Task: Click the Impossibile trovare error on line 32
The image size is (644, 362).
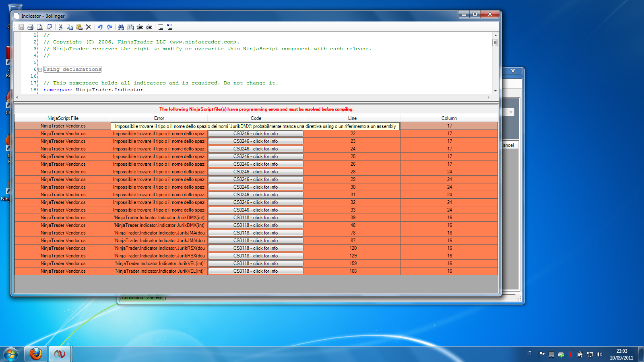Action: [159, 202]
